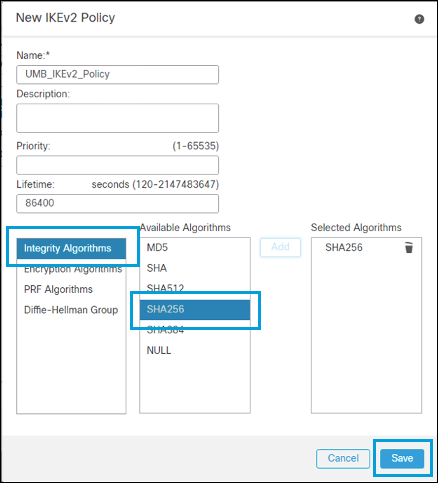Click into the Description text box
The width and height of the screenshot is (438, 483).
coord(117,118)
